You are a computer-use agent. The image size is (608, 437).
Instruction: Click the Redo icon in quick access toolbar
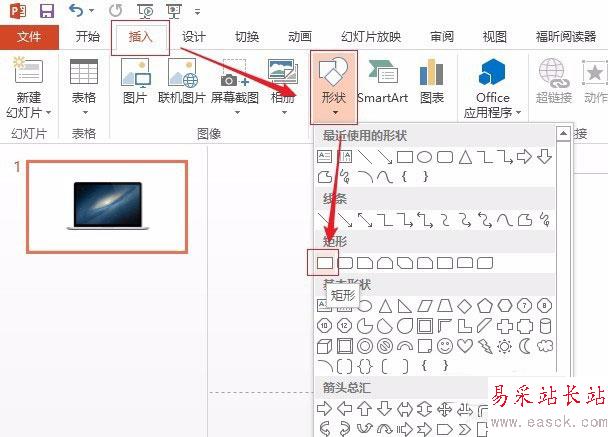tap(115, 10)
